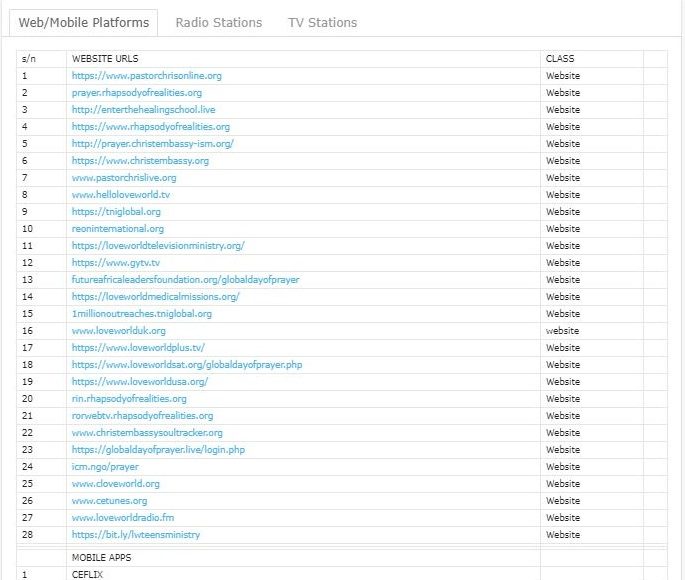Open the https://www.loveworldusa.org/ link
This screenshot has height=580, width=685.
[139, 382]
